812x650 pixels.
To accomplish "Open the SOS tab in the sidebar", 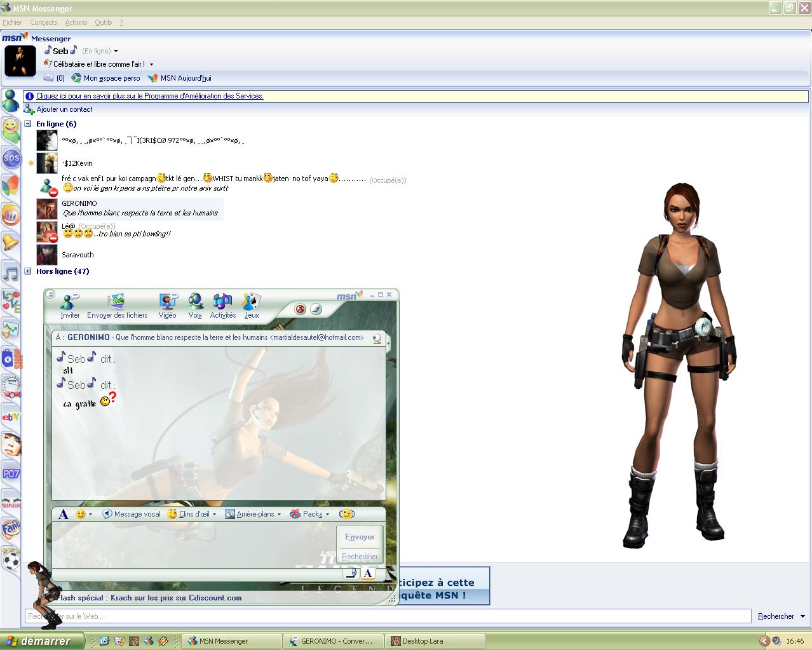I will [11, 158].
